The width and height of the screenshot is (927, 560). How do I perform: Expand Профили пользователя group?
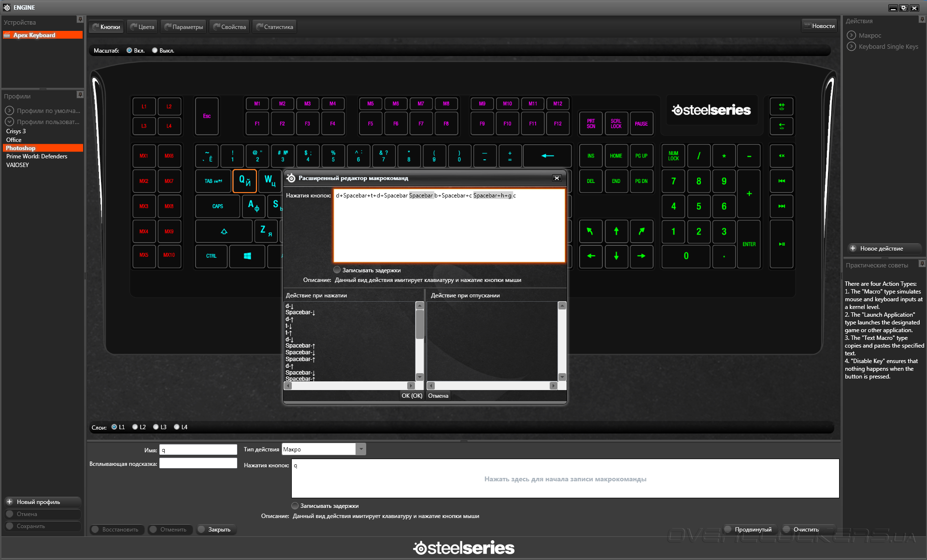click(x=9, y=122)
